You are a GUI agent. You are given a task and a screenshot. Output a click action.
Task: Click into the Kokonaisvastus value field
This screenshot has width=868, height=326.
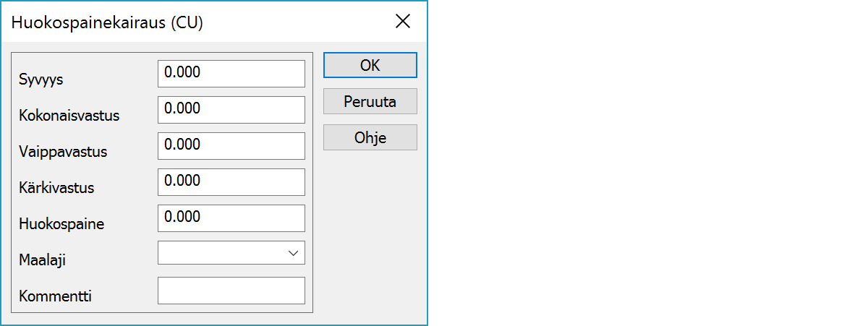pyautogui.click(x=231, y=109)
